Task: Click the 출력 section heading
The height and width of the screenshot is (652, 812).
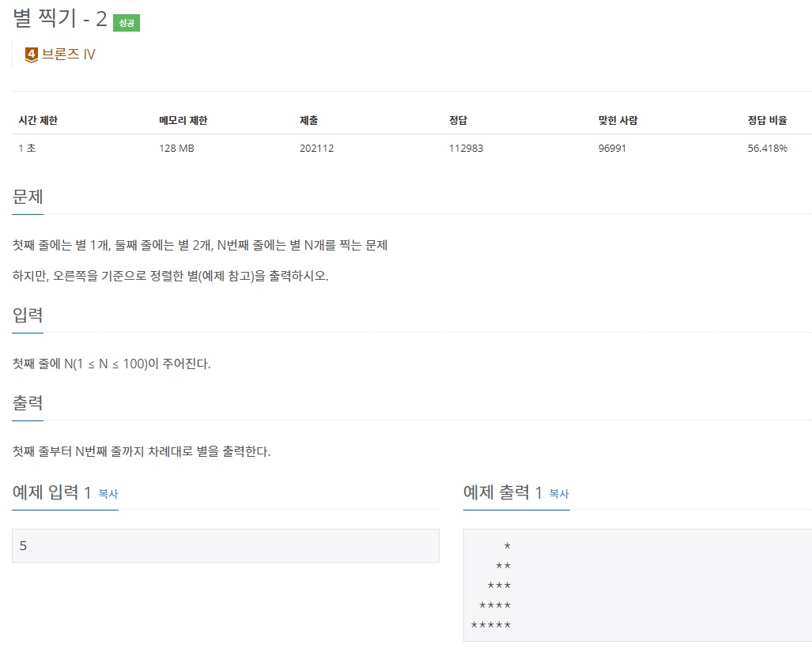Action: 27,402
